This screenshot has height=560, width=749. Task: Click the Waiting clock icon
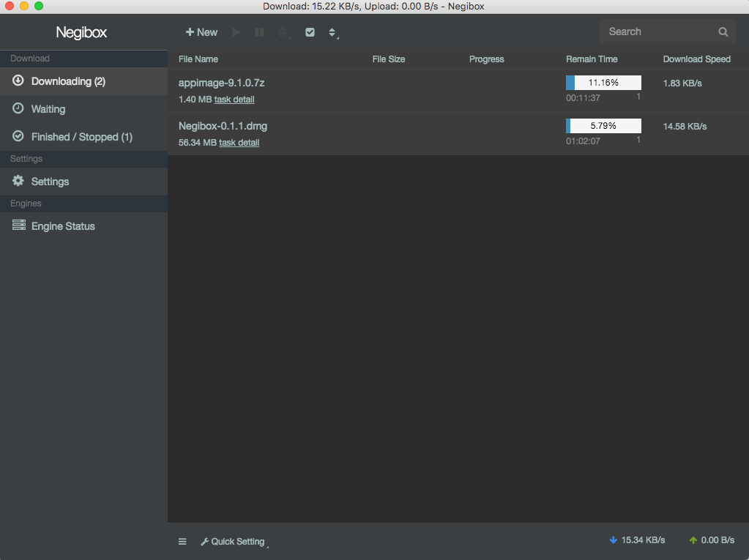18,108
